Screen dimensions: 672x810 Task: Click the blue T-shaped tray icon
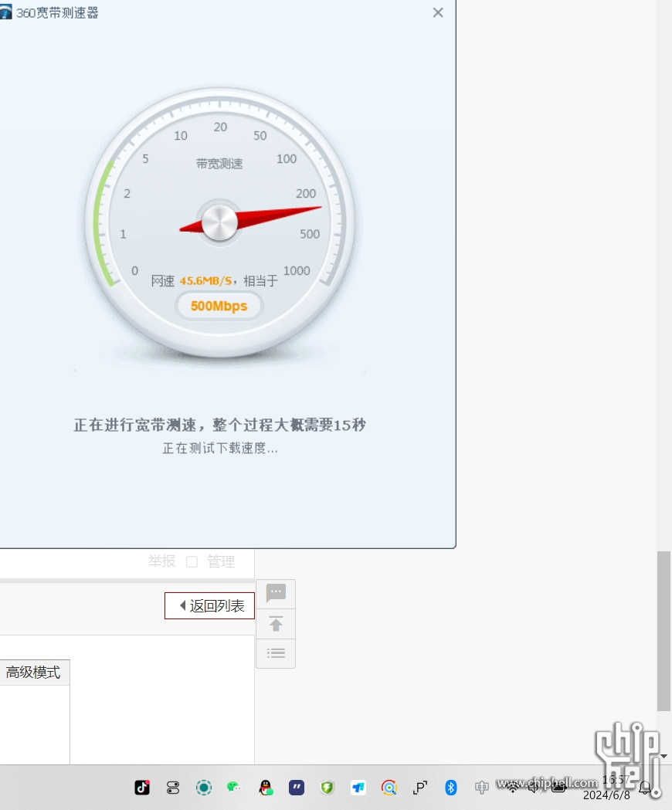[358, 788]
